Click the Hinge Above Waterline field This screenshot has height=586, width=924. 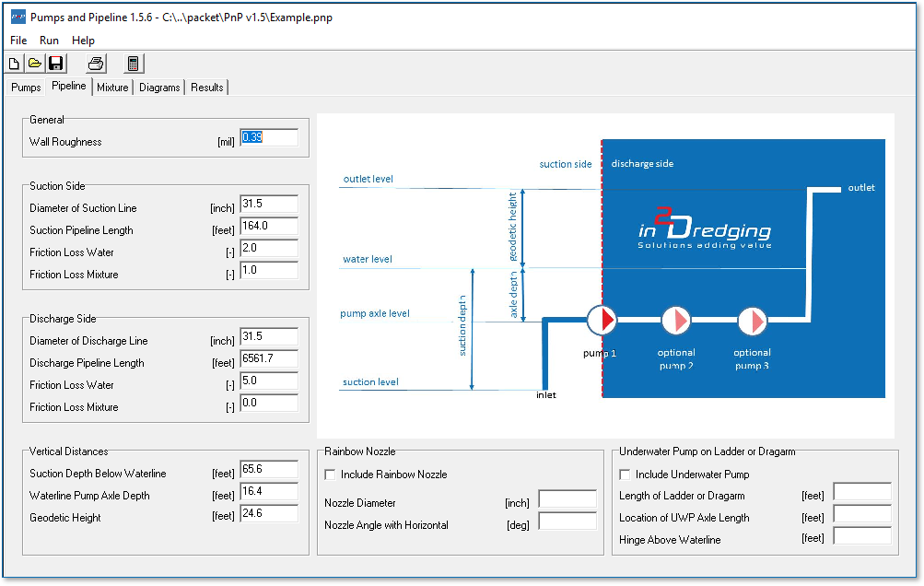point(862,536)
